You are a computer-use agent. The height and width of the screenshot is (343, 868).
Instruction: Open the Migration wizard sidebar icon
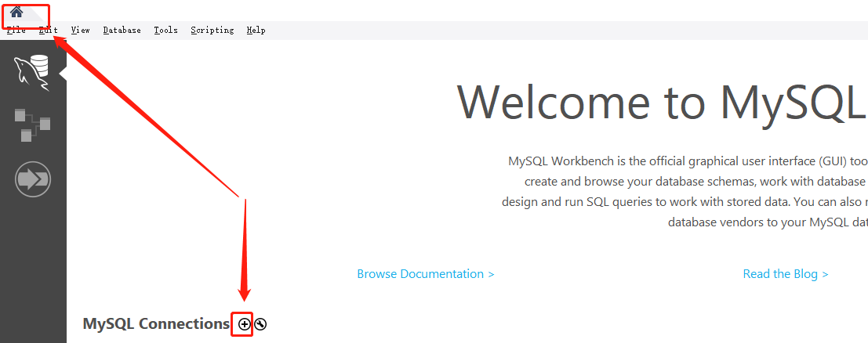[x=33, y=179]
